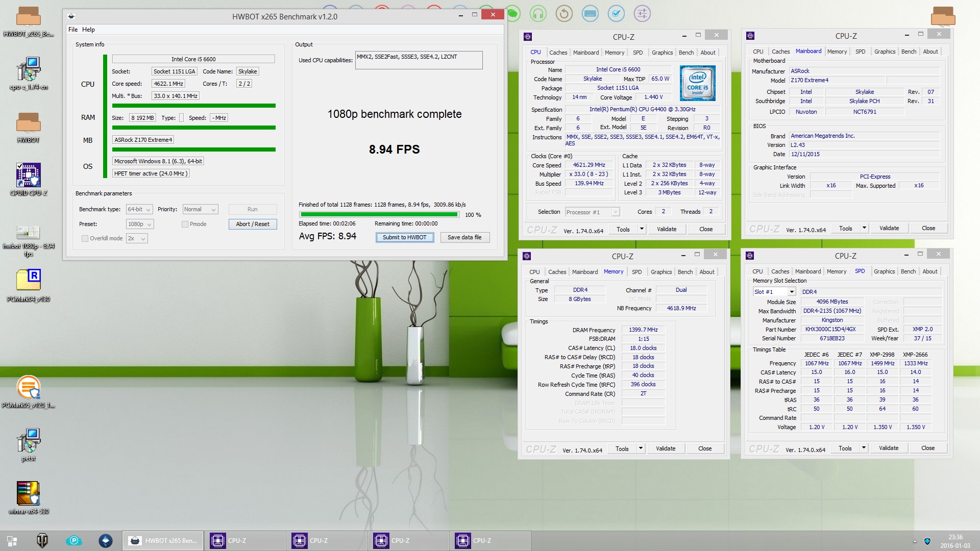Viewport: 980px width, 551px height.
Task: Select the cpu-z_1.74-en installer desktop icon
Action: pos(28,73)
